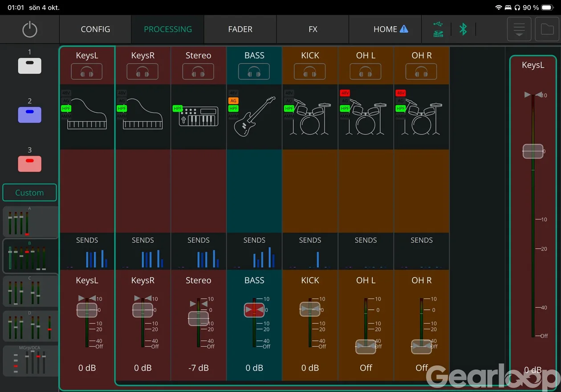The width and height of the screenshot is (561, 392).
Task: Click the Custom button
Action: [x=29, y=193]
